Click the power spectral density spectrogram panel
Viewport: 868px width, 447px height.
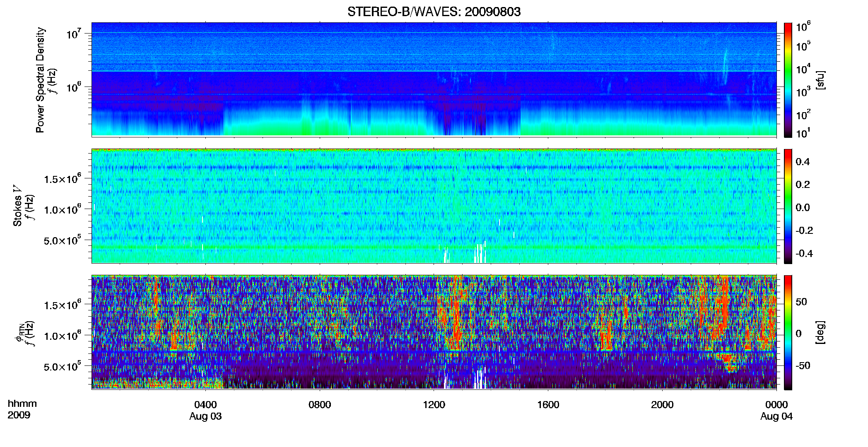click(434, 79)
